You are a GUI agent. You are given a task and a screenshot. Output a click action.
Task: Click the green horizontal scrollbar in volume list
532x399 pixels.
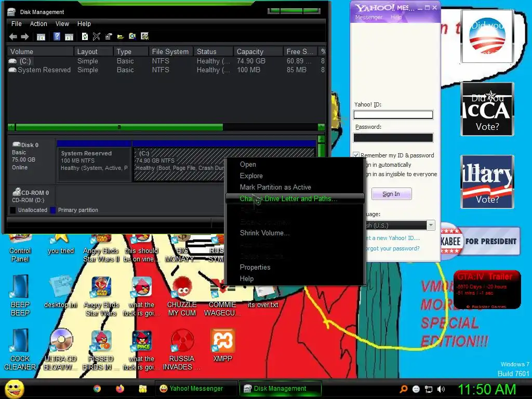pos(119,127)
